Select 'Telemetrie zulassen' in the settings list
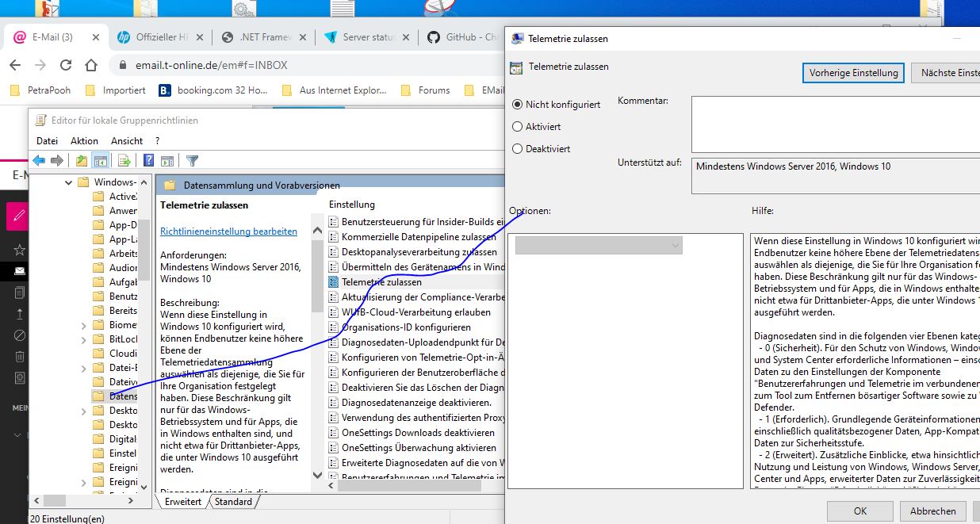 pos(381,281)
